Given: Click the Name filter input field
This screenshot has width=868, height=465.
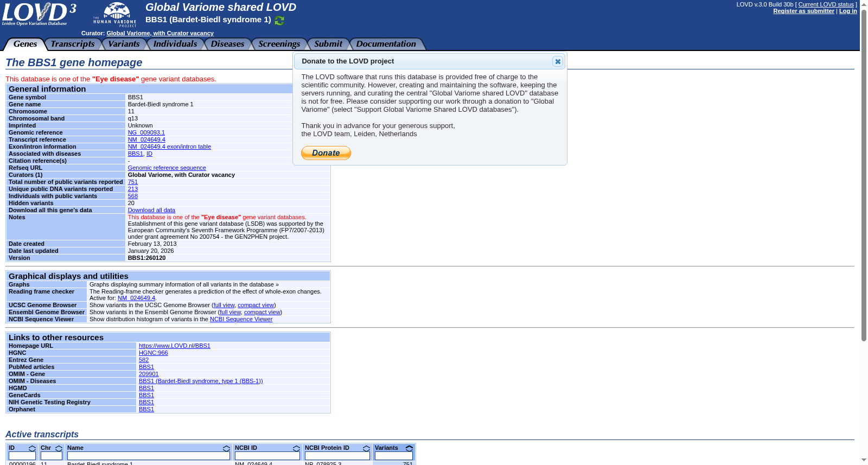Looking at the screenshot, I should 149,456.
